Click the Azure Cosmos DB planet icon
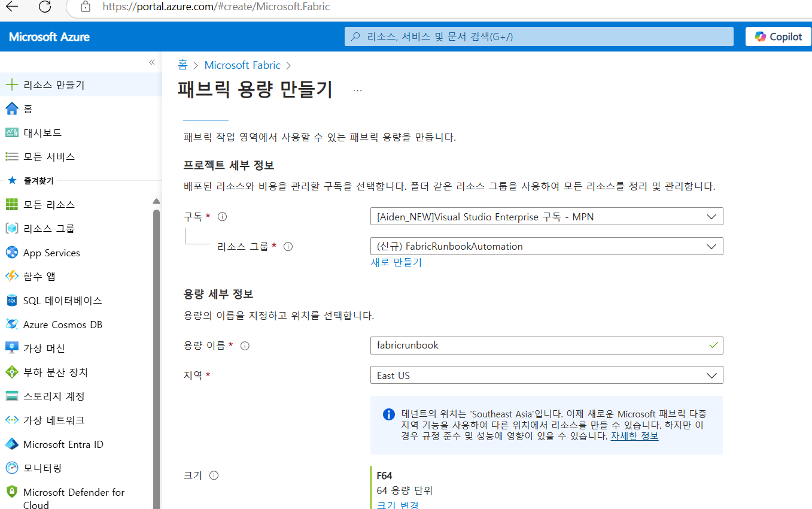The width and height of the screenshot is (812, 509). coord(11,324)
